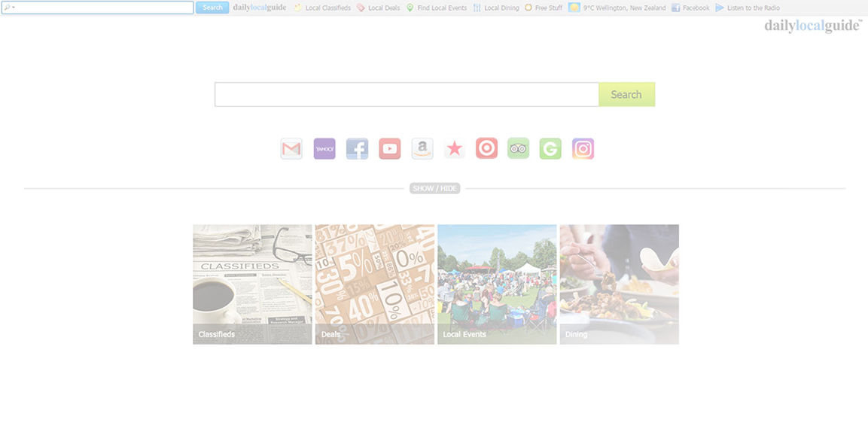Open the Local Events tile
868x447 pixels.
coord(497,284)
